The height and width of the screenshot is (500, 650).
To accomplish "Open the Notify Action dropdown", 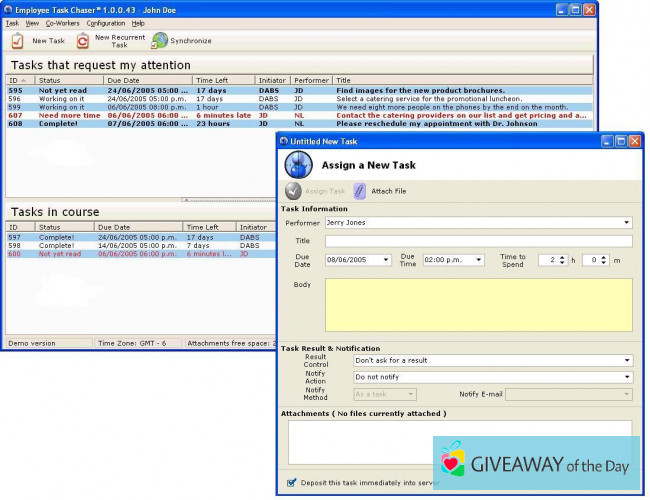I will click(627, 377).
